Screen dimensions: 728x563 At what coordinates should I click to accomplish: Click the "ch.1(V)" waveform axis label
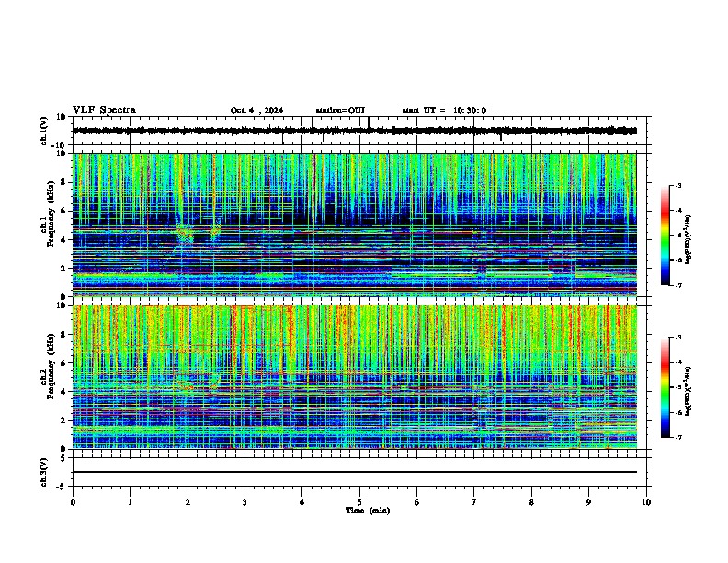click(x=43, y=131)
